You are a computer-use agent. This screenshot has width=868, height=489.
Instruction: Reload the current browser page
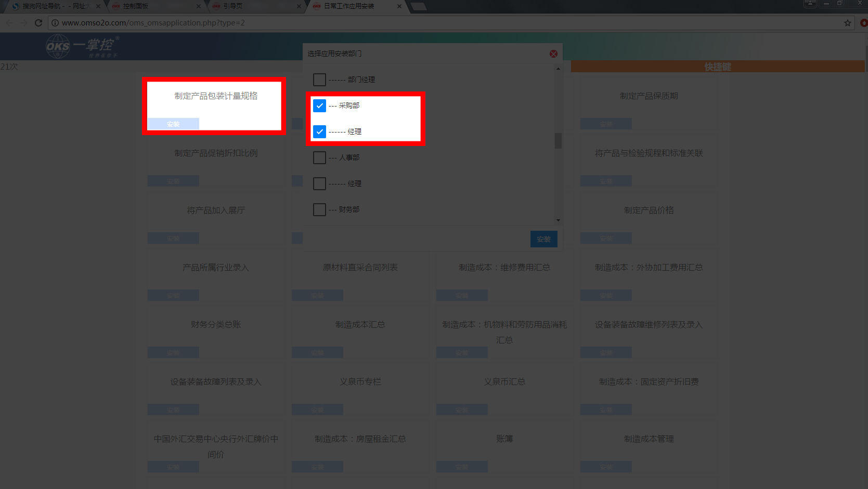[x=38, y=23]
